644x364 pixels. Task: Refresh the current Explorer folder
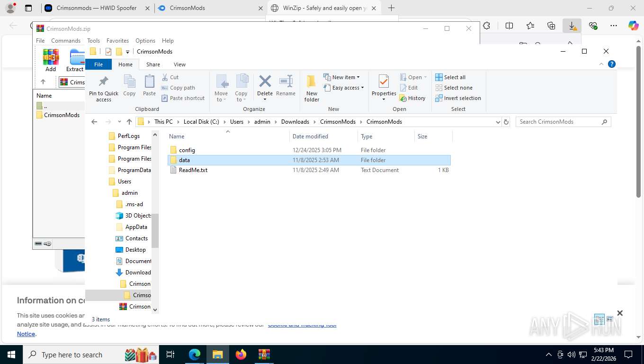[x=506, y=122]
